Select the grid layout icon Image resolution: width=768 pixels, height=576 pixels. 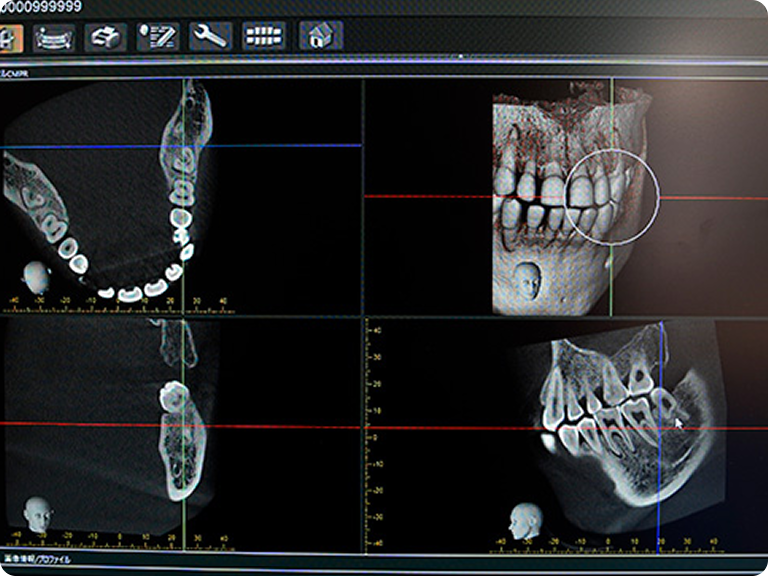[x=264, y=38]
